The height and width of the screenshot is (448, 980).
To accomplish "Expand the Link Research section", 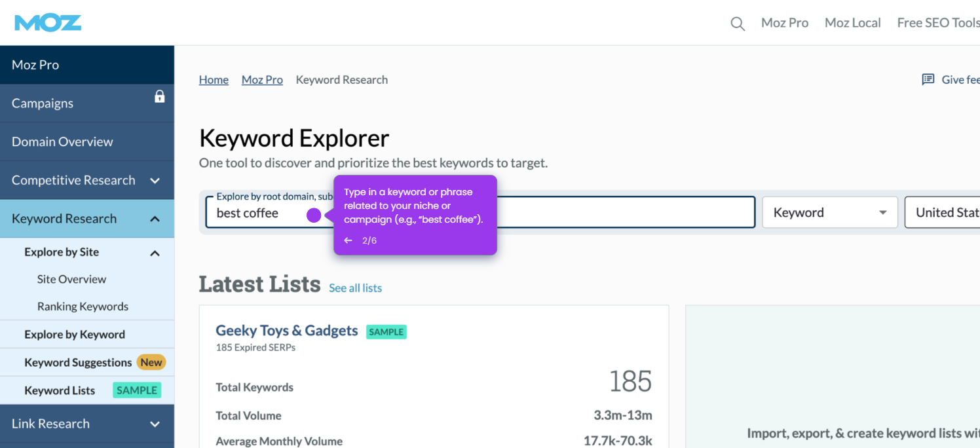I will pos(155,424).
